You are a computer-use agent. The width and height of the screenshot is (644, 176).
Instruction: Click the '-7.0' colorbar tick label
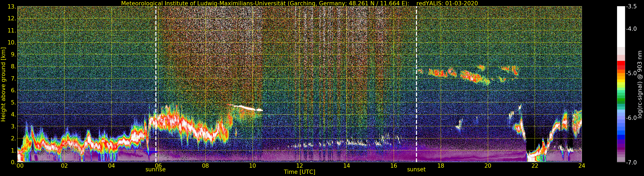pos(631,163)
